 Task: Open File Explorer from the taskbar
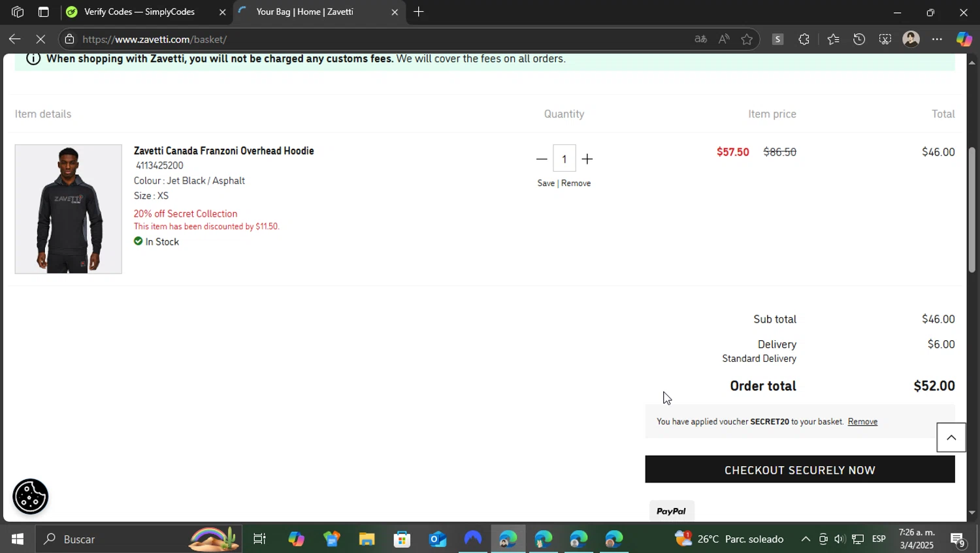367,539
